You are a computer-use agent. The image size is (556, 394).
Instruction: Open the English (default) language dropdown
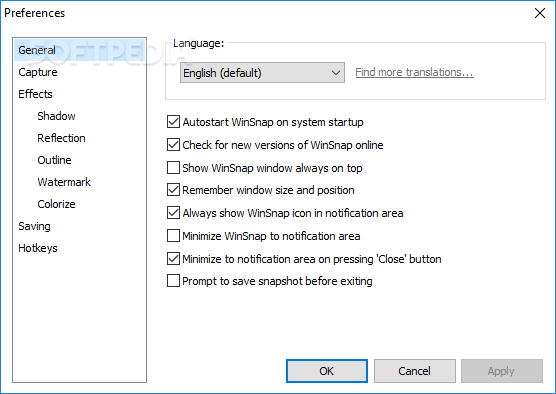click(x=262, y=73)
